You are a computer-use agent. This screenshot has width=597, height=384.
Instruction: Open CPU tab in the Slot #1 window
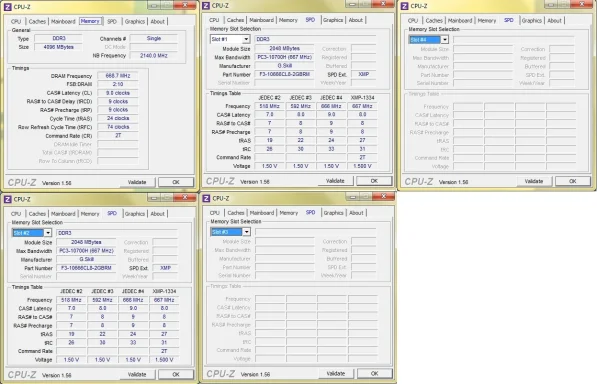[x=214, y=20]
